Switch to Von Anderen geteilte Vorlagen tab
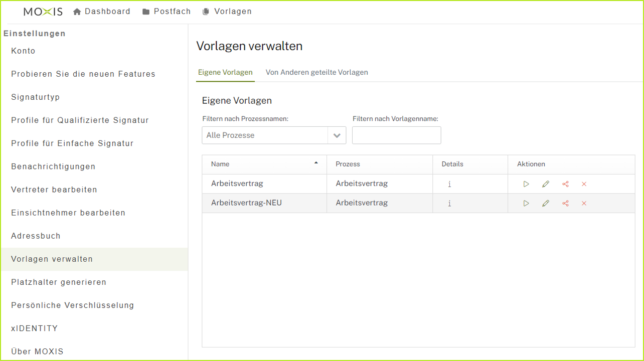 (316, 72)
